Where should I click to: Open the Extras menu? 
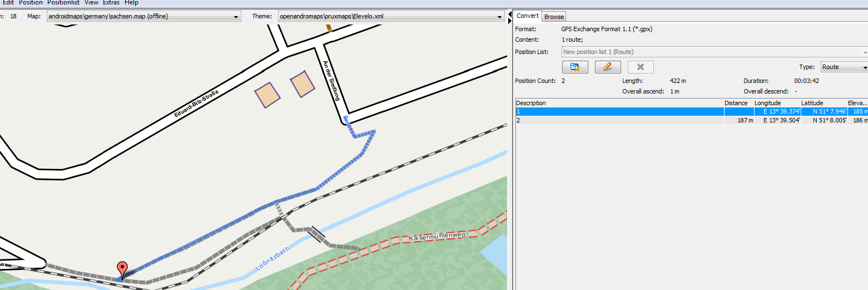click(x=111, y=3)
